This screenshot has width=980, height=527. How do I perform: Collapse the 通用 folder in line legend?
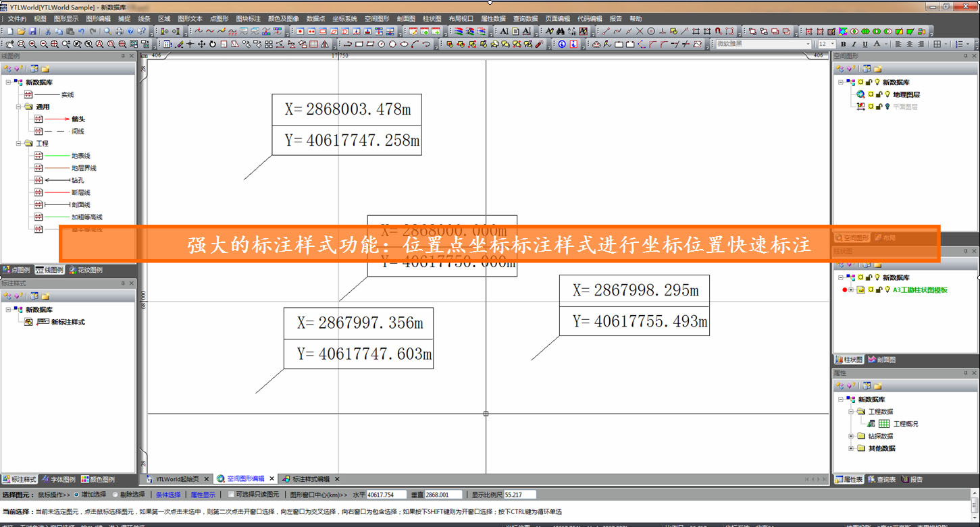19,107
